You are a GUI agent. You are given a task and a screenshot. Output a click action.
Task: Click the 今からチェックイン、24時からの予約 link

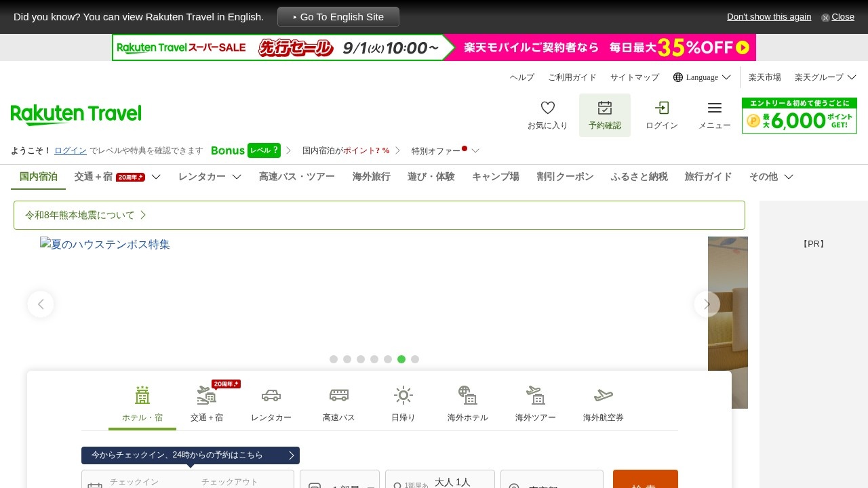point(191,455)
